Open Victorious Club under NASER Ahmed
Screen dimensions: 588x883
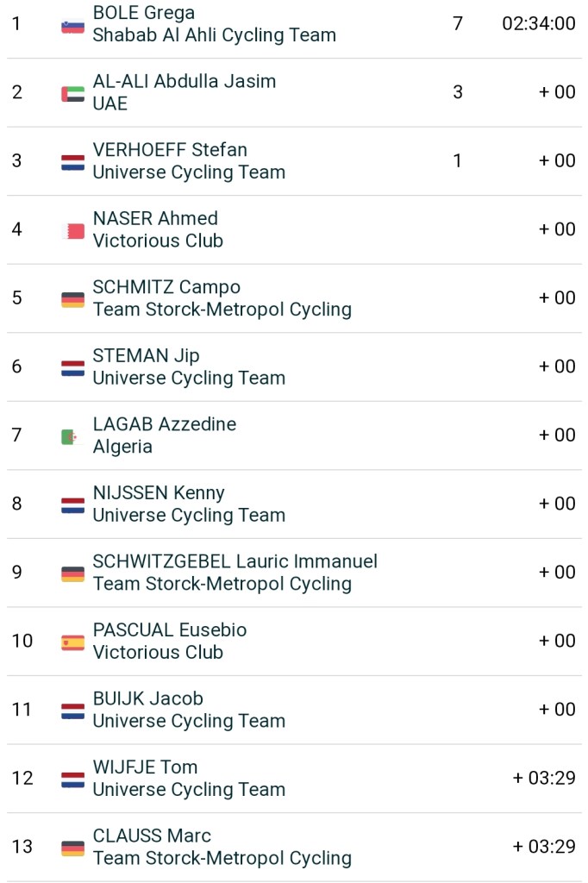click(158, 241)
